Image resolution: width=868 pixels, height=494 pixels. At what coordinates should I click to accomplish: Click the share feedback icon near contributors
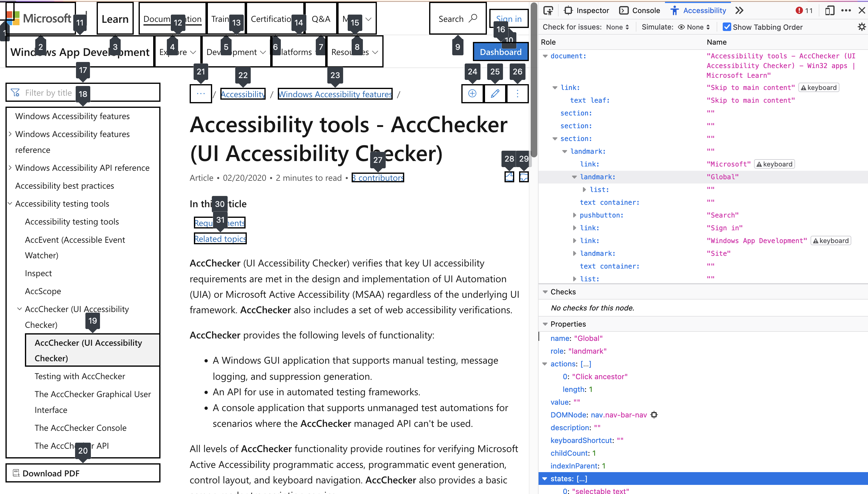coord(509,177)
